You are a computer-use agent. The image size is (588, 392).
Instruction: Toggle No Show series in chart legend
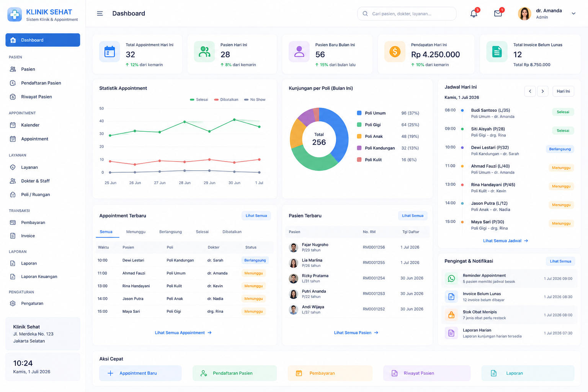click(x=255, y=100)
